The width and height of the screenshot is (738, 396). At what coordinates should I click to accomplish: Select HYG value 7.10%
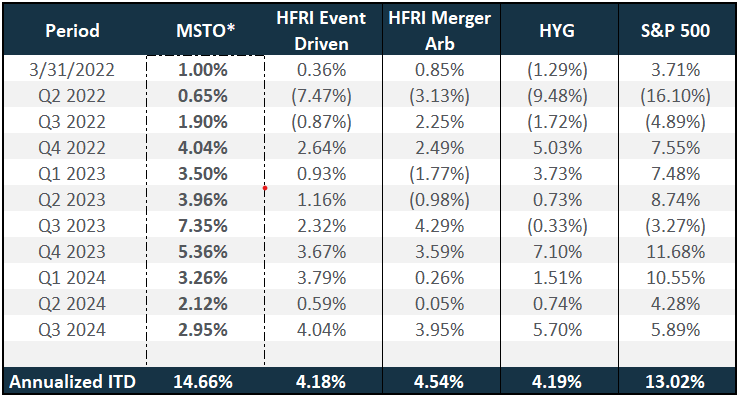pos(557,252)
